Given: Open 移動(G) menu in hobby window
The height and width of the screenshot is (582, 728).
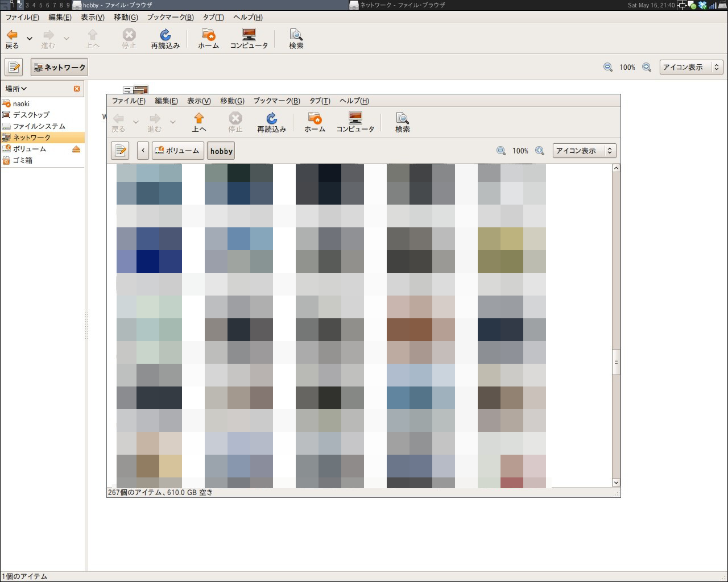Looking at the screenshot, I should [232, 101].
